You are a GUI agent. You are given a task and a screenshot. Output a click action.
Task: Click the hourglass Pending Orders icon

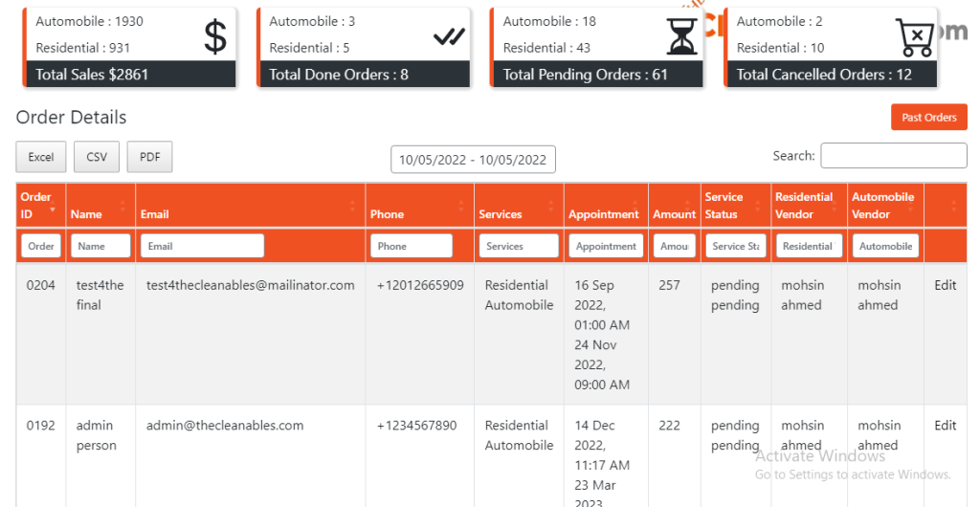click(x=682, y=37)
